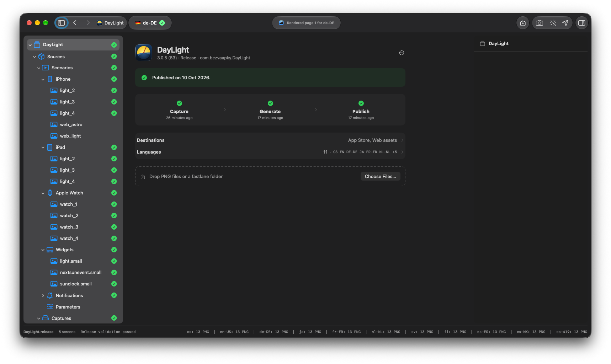Screen dimensions: 611x364
Task: Click the Publish step checkmark
Action: (361, 103)
